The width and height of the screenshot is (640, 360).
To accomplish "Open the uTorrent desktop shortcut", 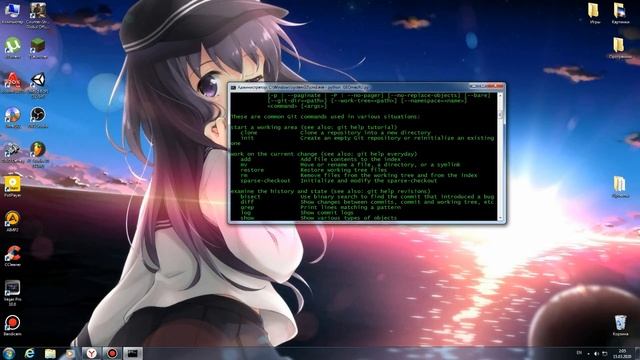I will pos(13,48).
